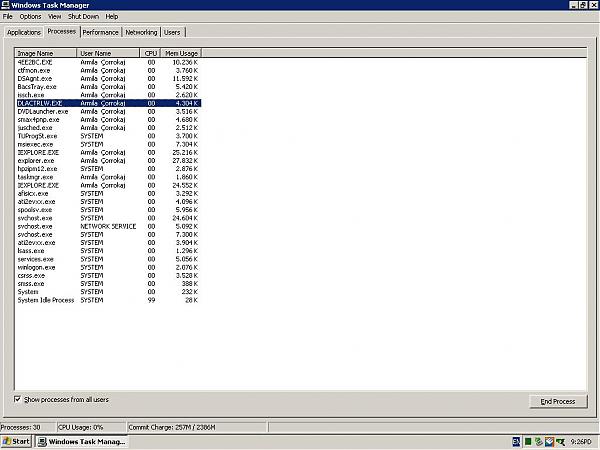Click the blue language indicator tray icon
600x450 pixels.
[516, 442]
